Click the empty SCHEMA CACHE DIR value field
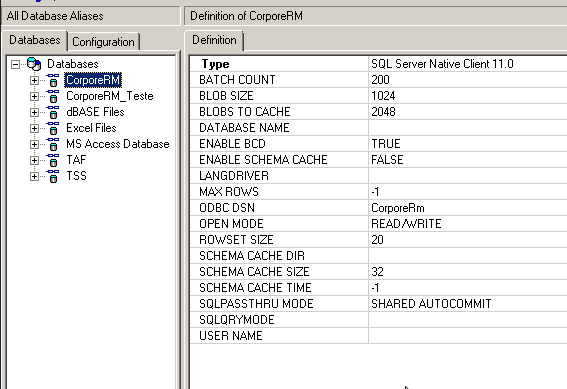567x389 pixels. click(468, 256)
